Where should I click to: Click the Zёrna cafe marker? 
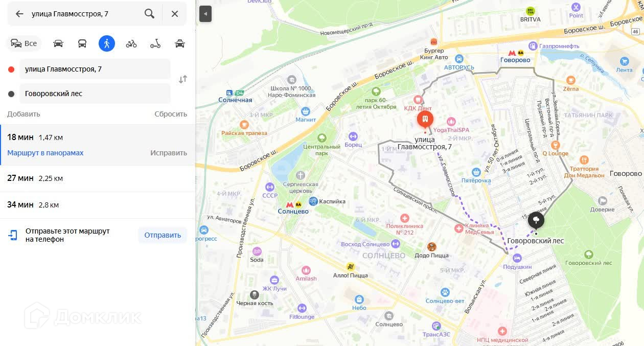[571, 80]
